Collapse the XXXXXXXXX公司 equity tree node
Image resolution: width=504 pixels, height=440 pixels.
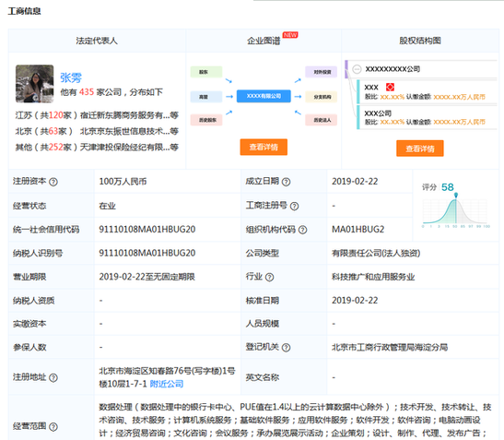pos(357,69)
